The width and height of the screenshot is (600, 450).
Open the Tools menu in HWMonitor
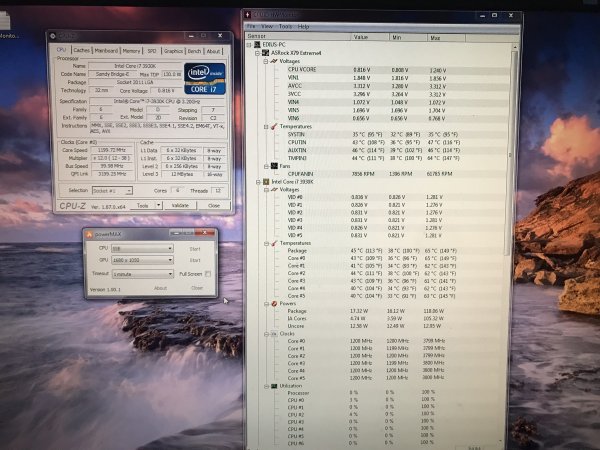click(x=285, y=26)
